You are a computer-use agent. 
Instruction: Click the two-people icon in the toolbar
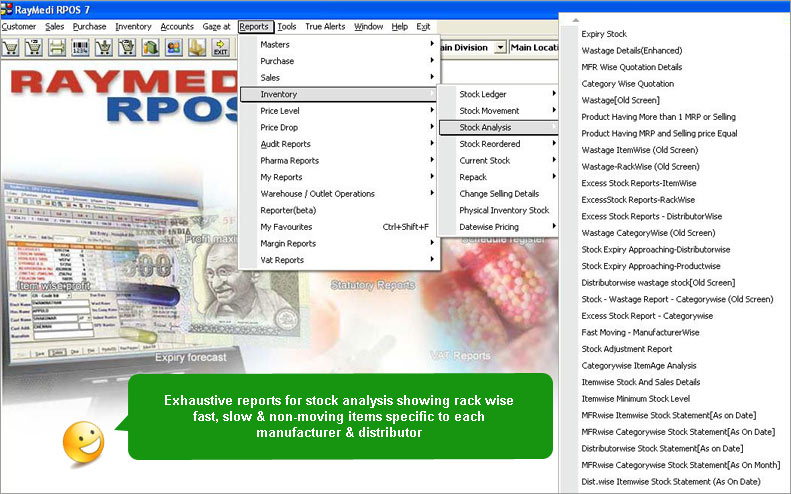pyautogui.click(x=173, y=47)
